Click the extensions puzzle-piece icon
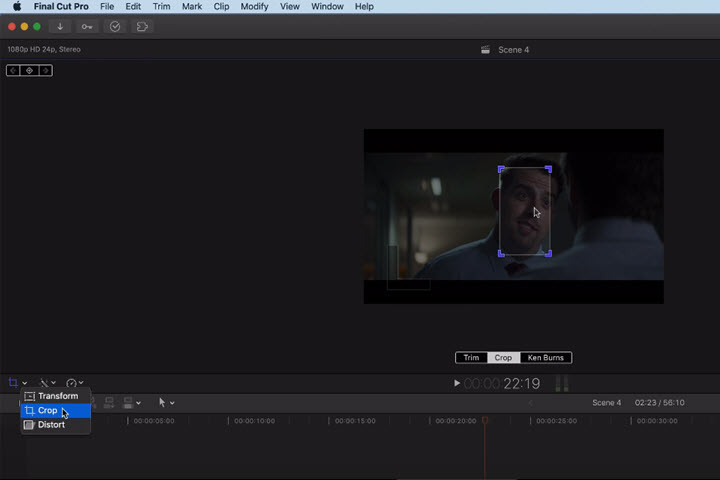The image size is (720, 480). pos(142,27)
